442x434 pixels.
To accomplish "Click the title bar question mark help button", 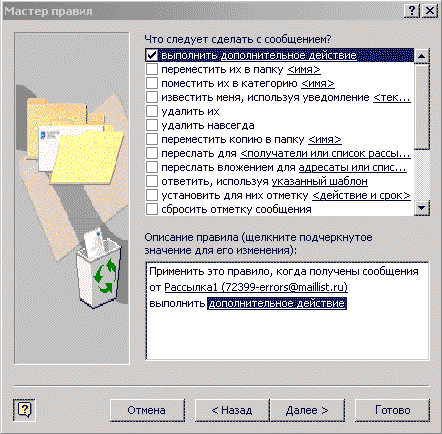I will (412, 11).
